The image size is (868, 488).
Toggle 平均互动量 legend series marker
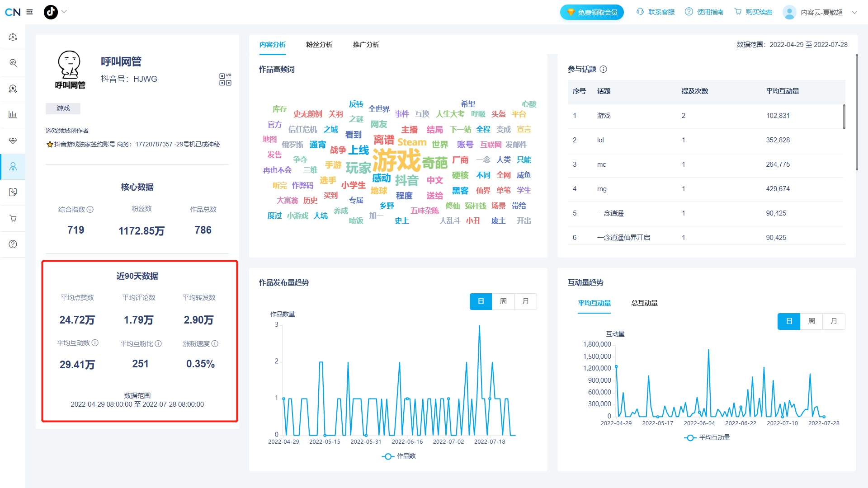pos(690,438)
